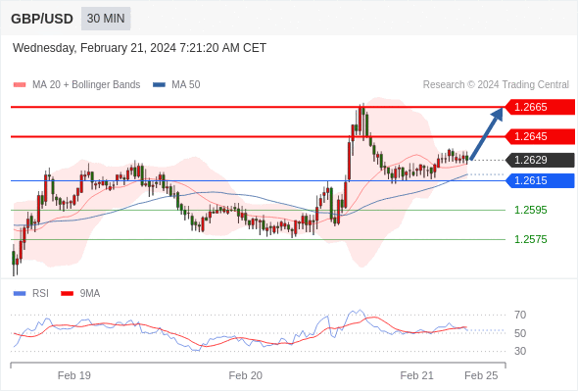Click the MA 20 + Bollinger Bands legend swatch
The image size is (578, 392).
[20, 85]
